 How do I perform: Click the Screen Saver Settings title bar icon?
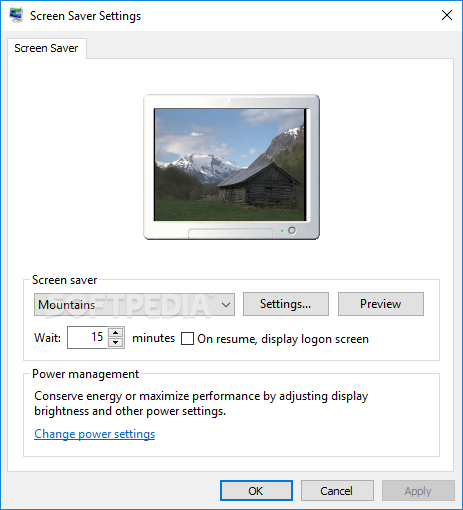click(x=16, y=15)
